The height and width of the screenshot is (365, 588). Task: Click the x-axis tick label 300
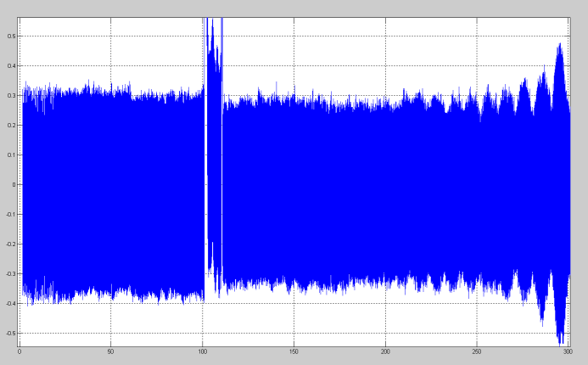568,351
